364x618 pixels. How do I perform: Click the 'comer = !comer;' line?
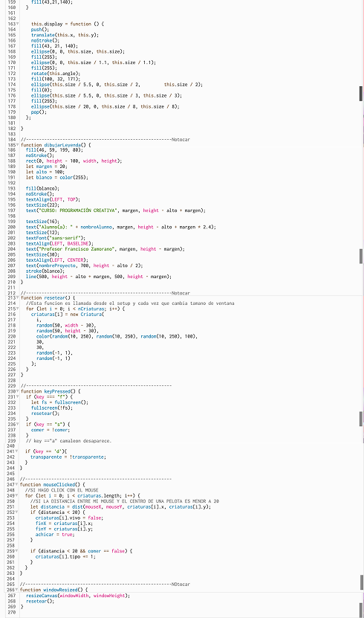coord(51,431)
